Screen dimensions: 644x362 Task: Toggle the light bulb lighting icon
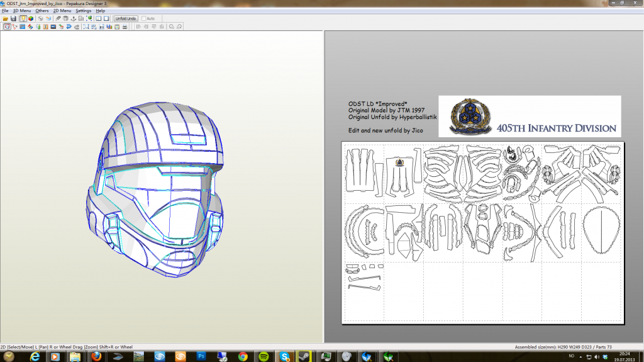[23, 18]
